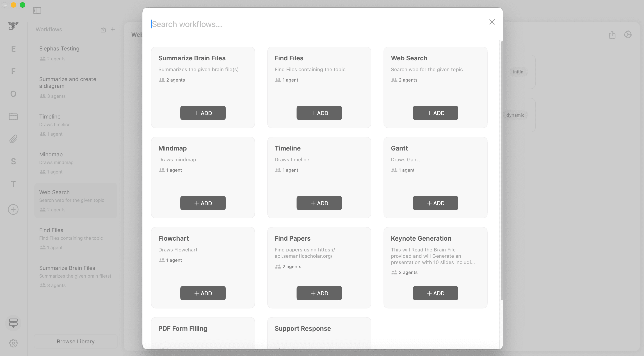This screenshot has width=644, height=356.
Task: Click the PDF Form Filling card title
Action: 183,328
